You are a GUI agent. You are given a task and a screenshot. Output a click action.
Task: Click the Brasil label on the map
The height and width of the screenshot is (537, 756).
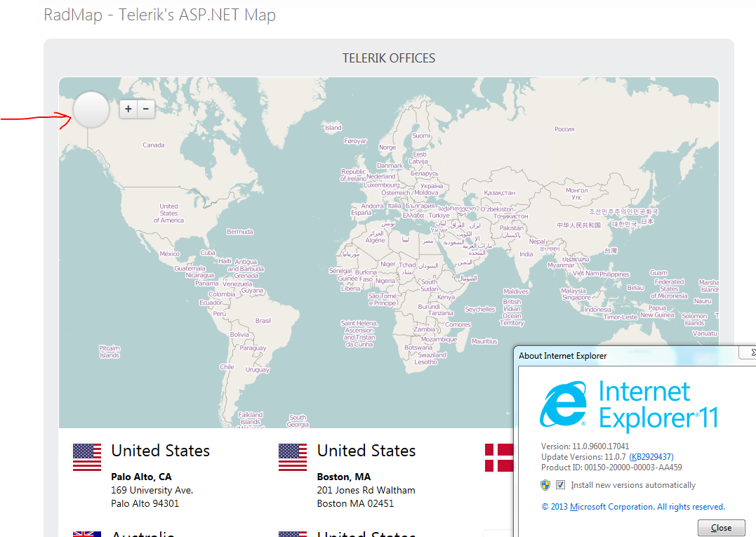263,321
